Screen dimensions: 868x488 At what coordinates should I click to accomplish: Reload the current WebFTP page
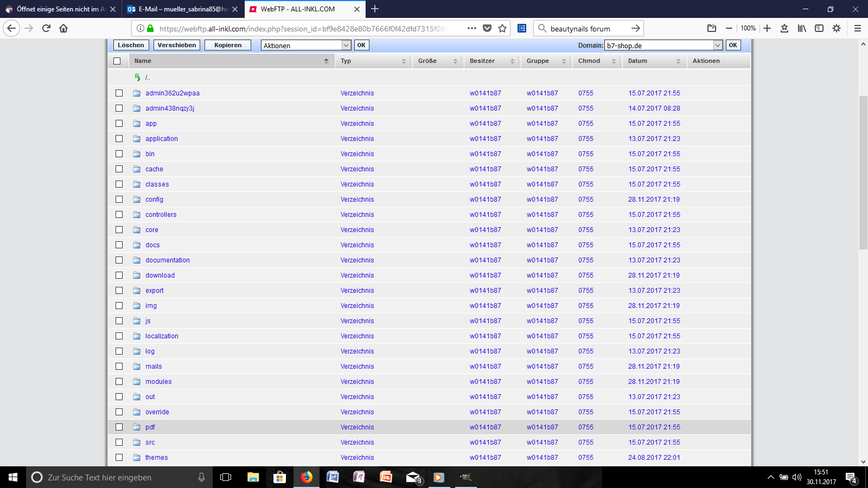tap(46, 28)
